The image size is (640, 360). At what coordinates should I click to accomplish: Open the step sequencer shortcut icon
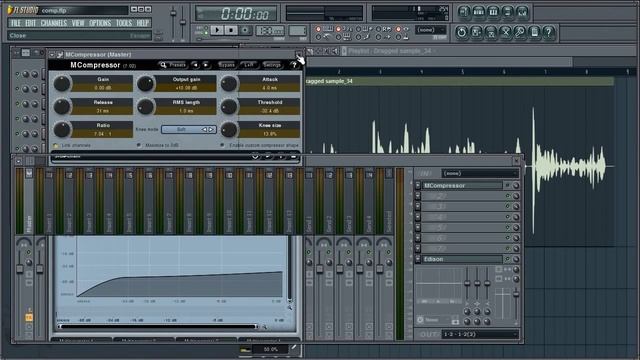coord(478,12)
